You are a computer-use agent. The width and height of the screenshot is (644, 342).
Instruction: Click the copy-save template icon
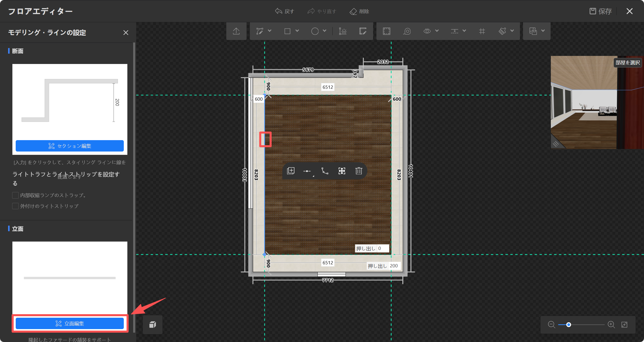click(533, 31)
